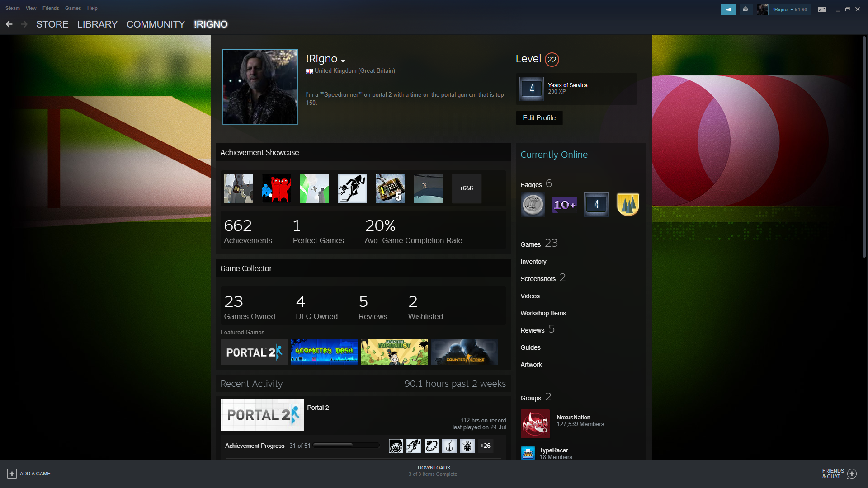Open Counter-Strike featured game banner
This screenshot has height=488, width=868.
tap(464, 352)
